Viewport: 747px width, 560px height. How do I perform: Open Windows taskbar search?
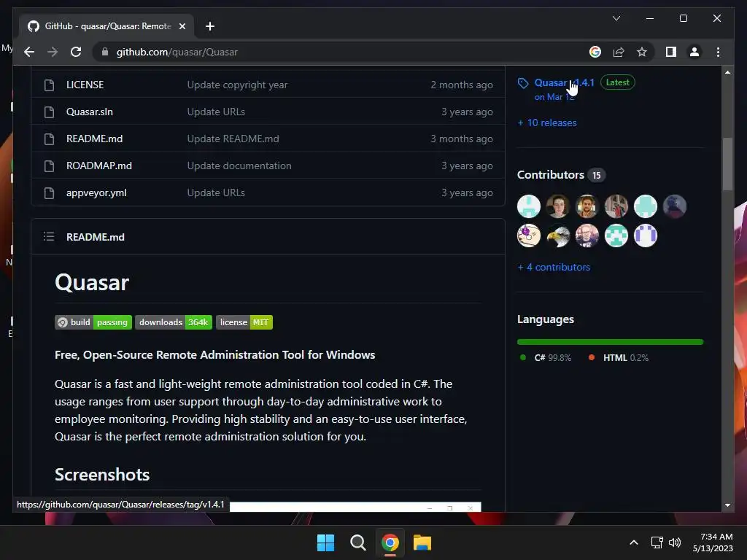point(357,542)
